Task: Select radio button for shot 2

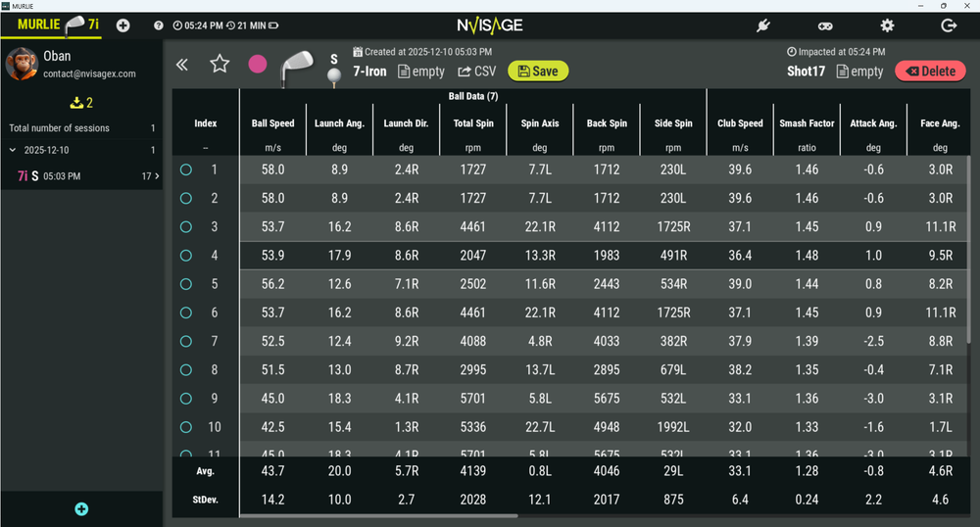Action: (185, 198)
